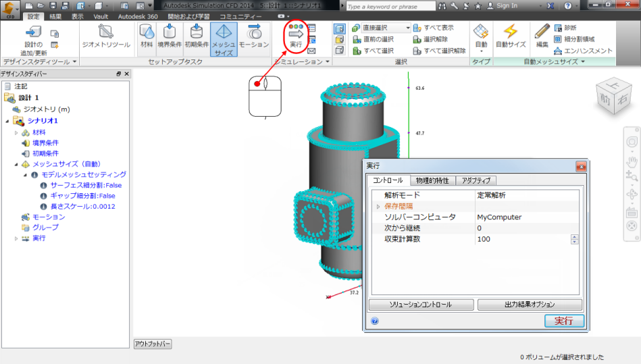Collapse the シナリオ1 tree node
This screenshot has height=364, width=641.
click(7, 121)
